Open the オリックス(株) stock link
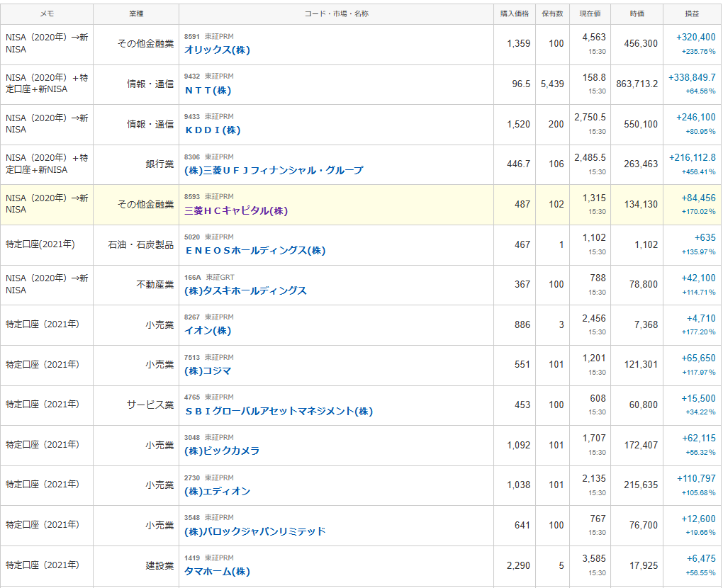Image resolution: width=723 pixels, height=588 pixels. pyautogui.click(x=217, y=50)
